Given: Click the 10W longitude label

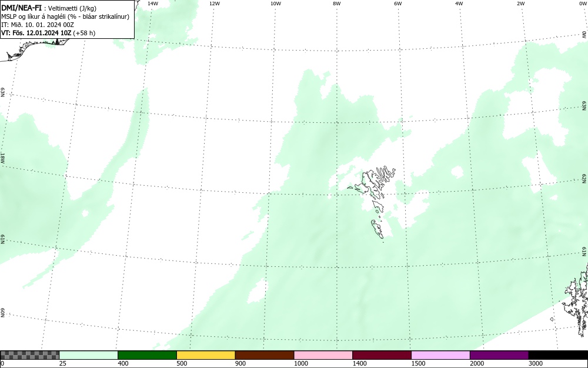Looking at the screenshot, I should pos(276,4).
